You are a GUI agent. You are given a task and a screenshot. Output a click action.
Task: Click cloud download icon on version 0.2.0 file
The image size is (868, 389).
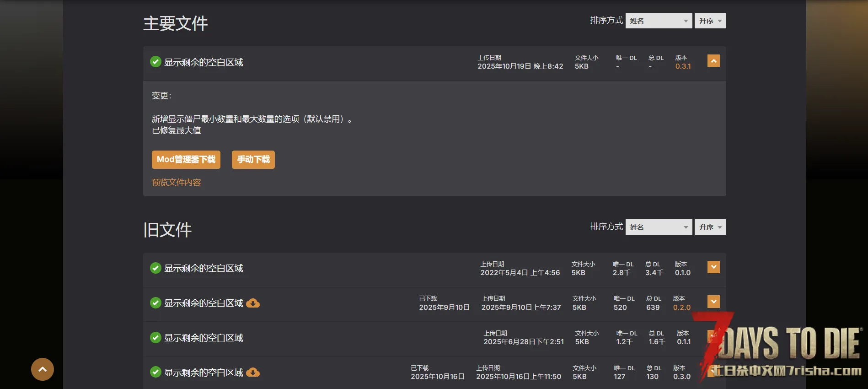point(253,303)
